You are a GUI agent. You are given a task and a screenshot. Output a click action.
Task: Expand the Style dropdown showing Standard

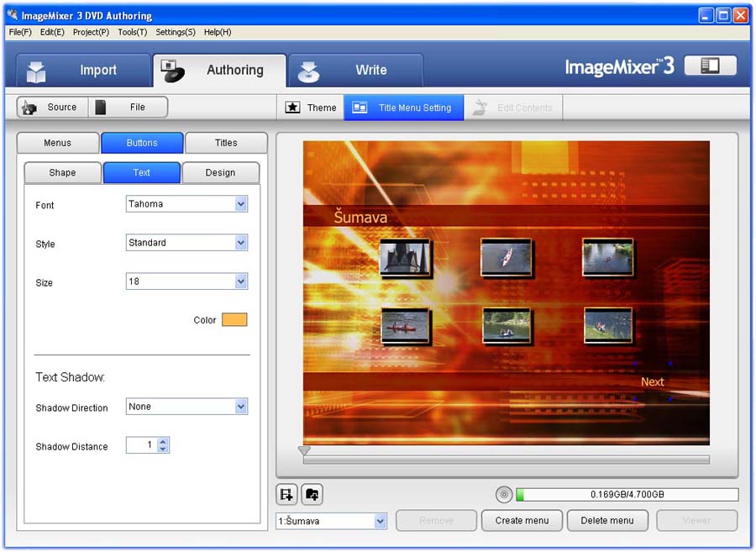click(241, 243)
